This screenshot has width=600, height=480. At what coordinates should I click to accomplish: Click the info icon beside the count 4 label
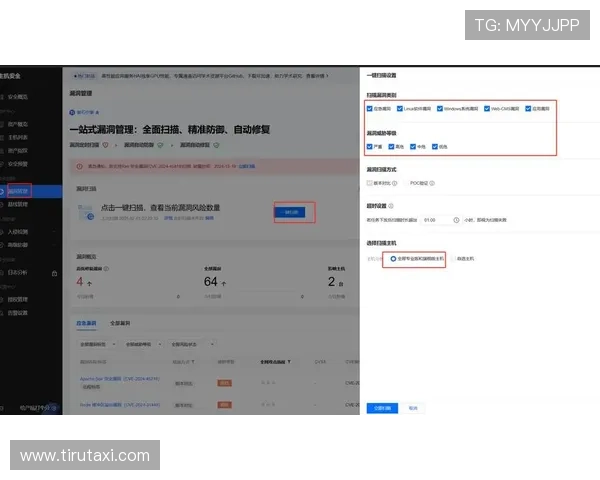106,269
